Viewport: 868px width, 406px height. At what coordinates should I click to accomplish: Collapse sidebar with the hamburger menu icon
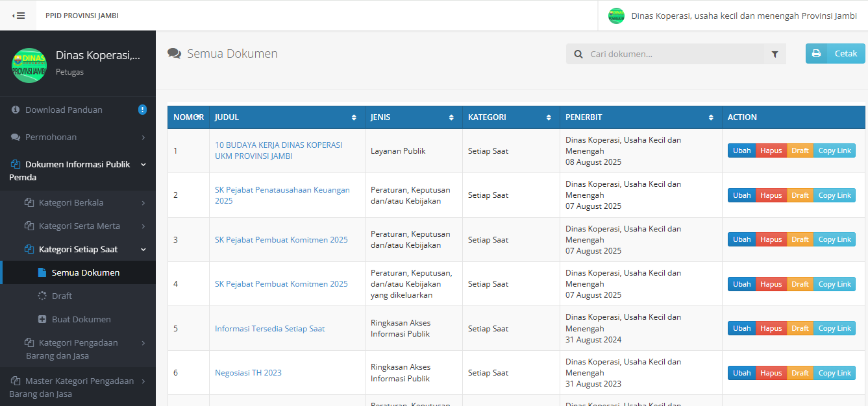[18, 16]
